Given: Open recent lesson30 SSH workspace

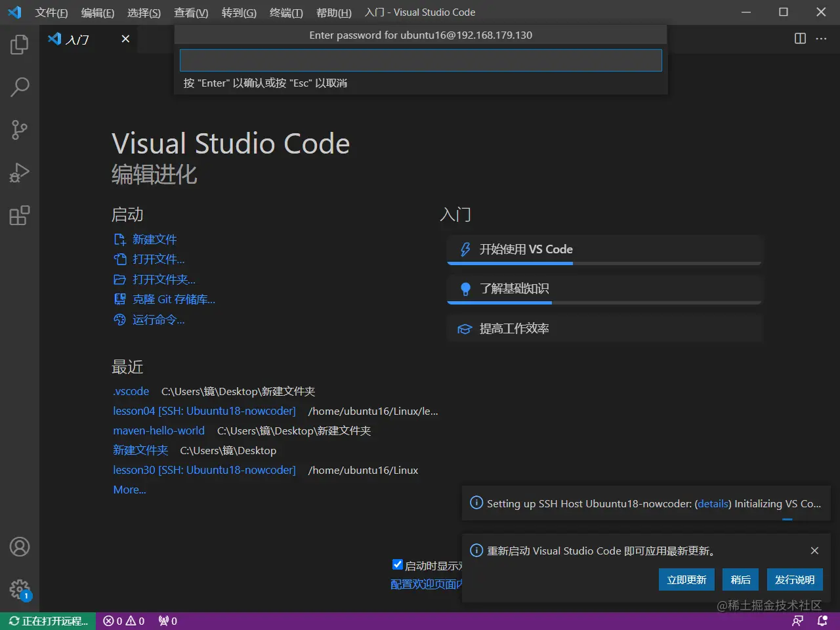Looking at the screenshot, I should click(204, 470).
